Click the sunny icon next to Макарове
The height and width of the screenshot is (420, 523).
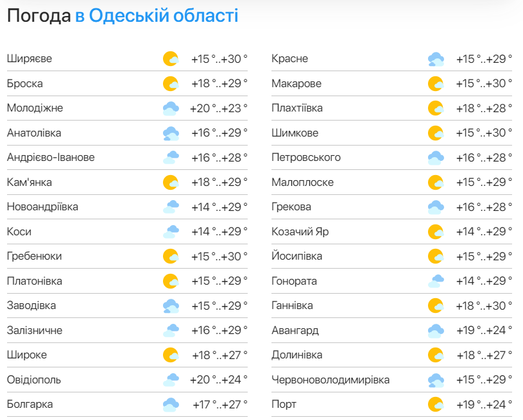[436, 84]
